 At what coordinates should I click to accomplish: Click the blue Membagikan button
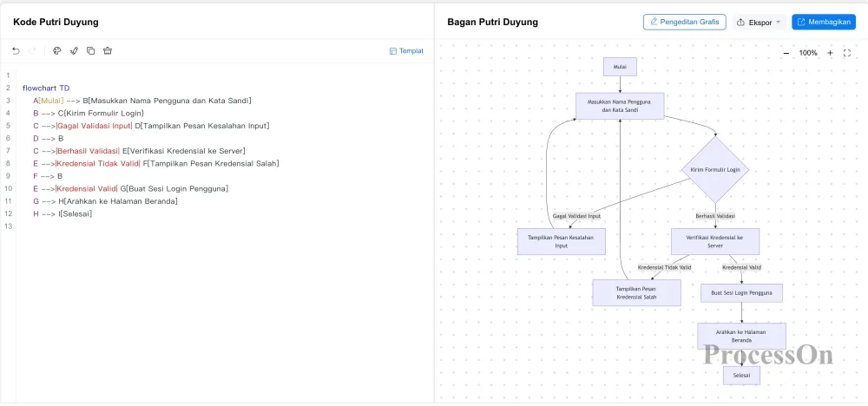coord(824,23)
